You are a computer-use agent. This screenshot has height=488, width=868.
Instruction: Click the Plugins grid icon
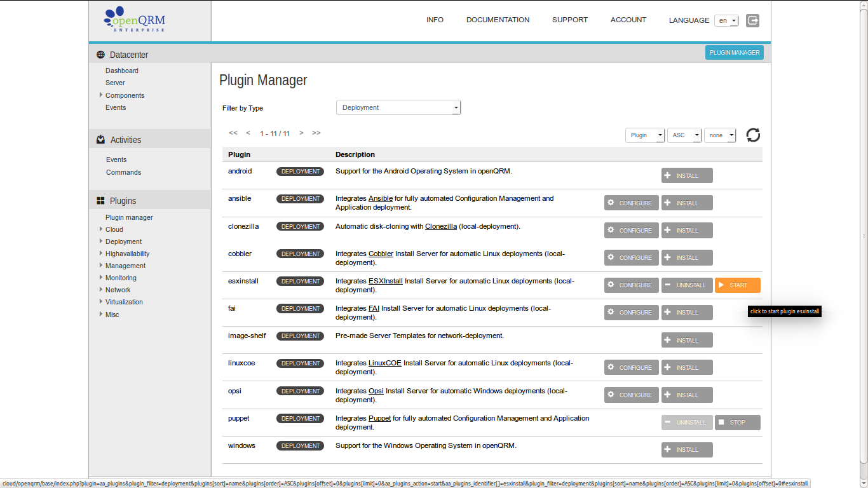click(x=100, y=200)
